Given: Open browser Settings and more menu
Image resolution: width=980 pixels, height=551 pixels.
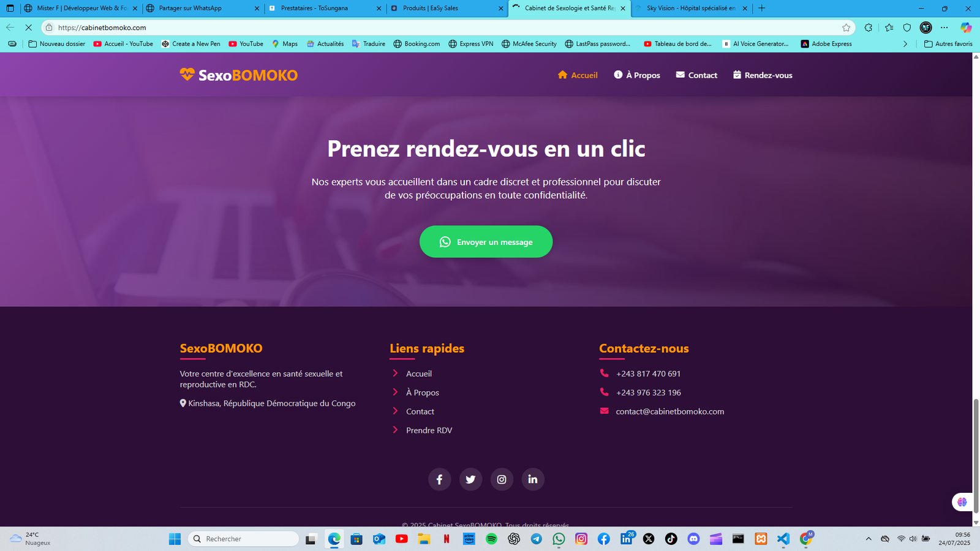Looking at the screenshot, I should click(x=944, y=28).
